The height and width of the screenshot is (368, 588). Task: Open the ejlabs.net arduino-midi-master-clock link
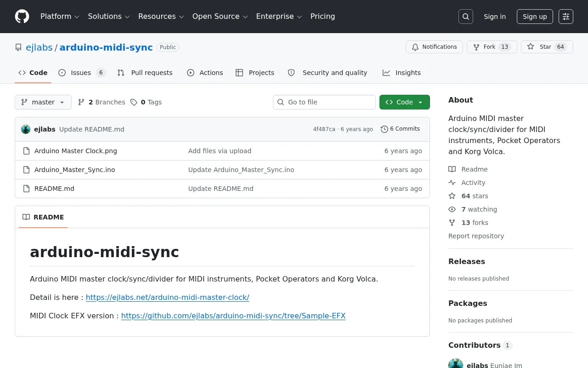coord(168,297)
